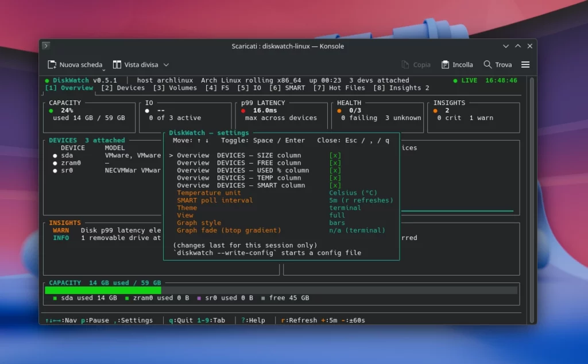Expand the Nuova scheda dropdown arrow
The image size is (588, 364).
[x=104, y=69]
